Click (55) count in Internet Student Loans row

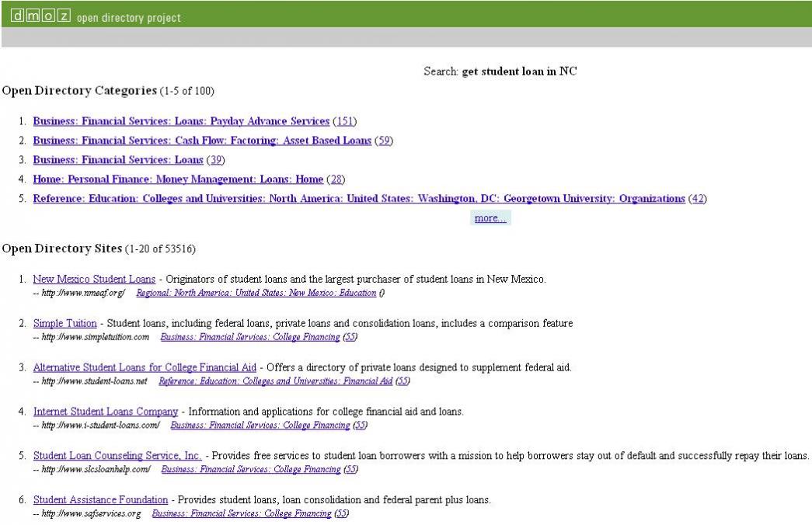[361, 425]
